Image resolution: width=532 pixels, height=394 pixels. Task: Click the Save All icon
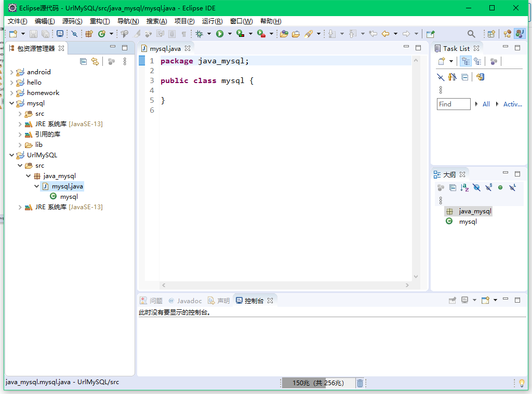46,33
